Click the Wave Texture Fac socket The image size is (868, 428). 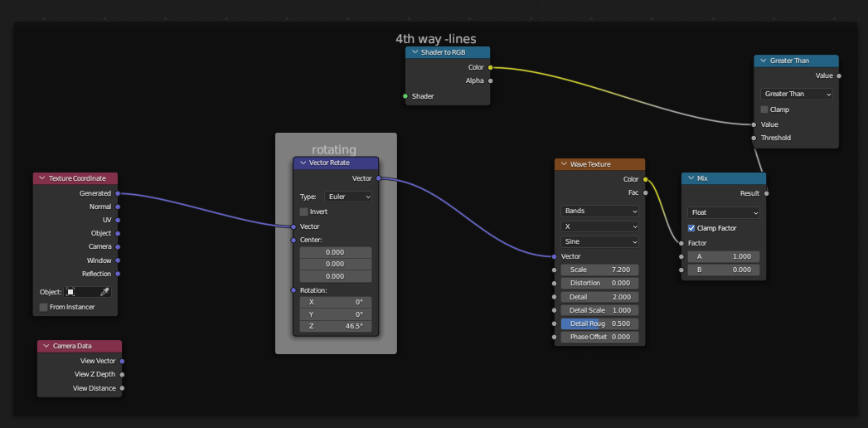pyautogui.click(x=646, y=192)
